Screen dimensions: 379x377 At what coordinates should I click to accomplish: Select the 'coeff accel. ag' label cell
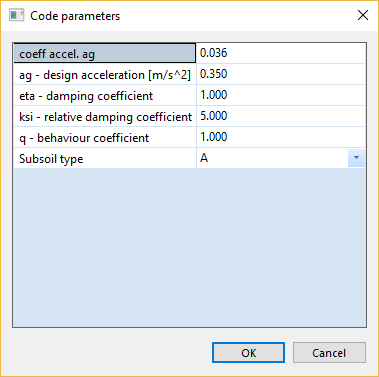pyautogui.click(x=105, y=53)
